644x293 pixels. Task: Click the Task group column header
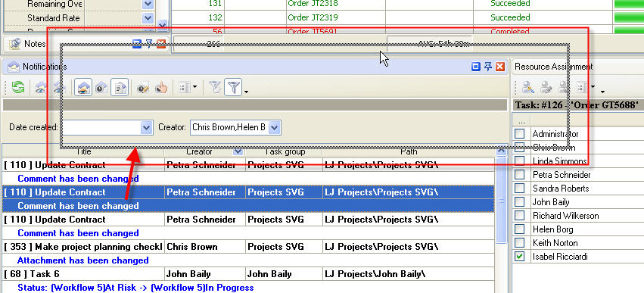tap(285, 151)
